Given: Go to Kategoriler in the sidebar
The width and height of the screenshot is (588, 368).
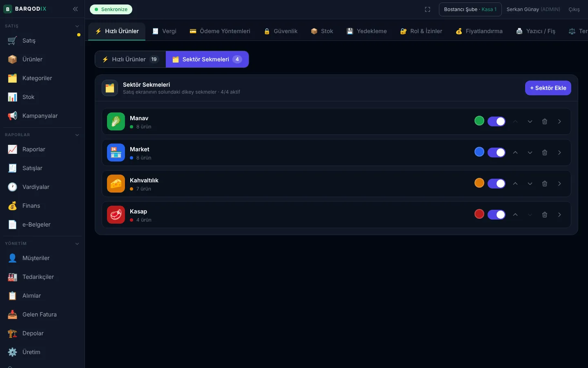Looking at the screenshot, I should pos(42,78).
